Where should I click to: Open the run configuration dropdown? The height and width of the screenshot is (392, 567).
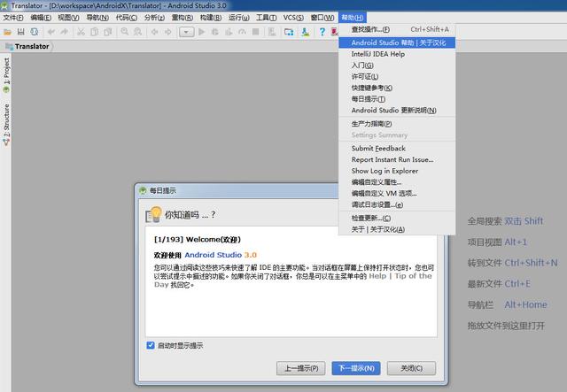(187, 32)
